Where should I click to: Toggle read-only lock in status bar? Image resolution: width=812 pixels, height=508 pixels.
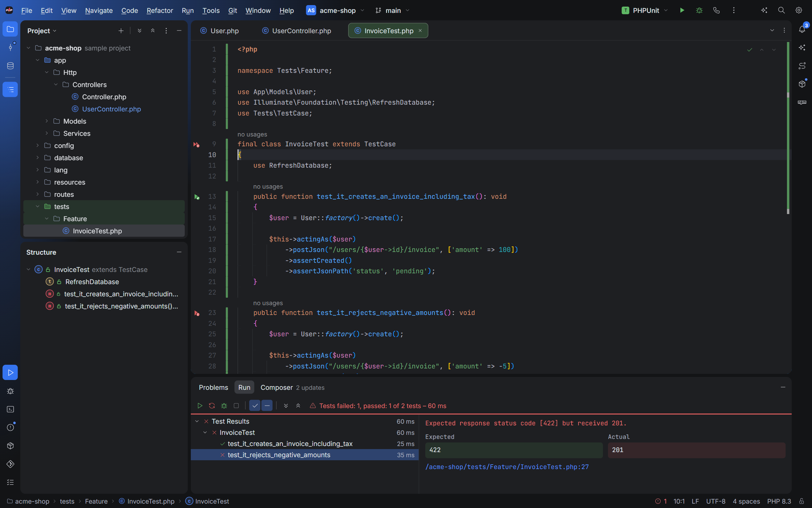[x=802, y=501]
